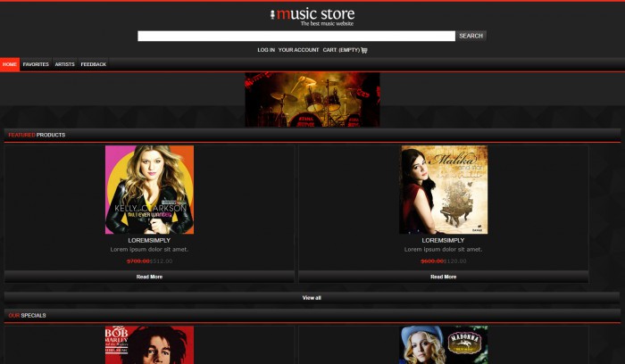
Task: Open the Madonna album cover
Action: click(x=443, y=345)
